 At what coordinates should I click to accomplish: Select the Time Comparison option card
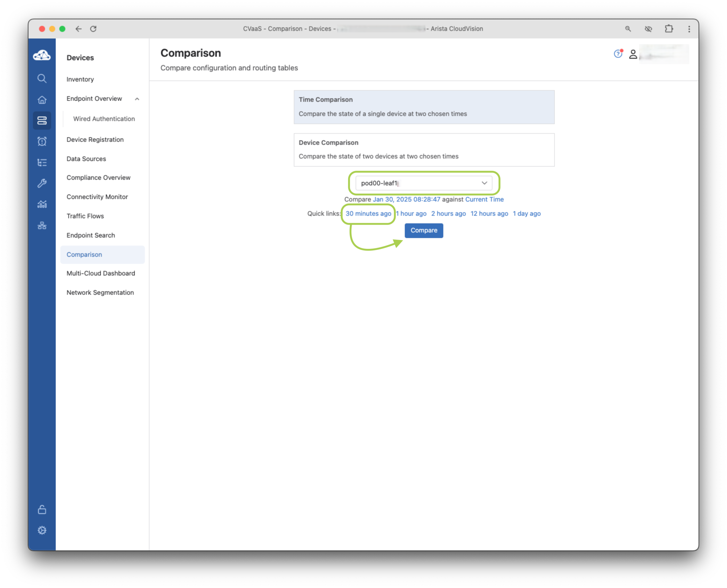coord(424,107)
